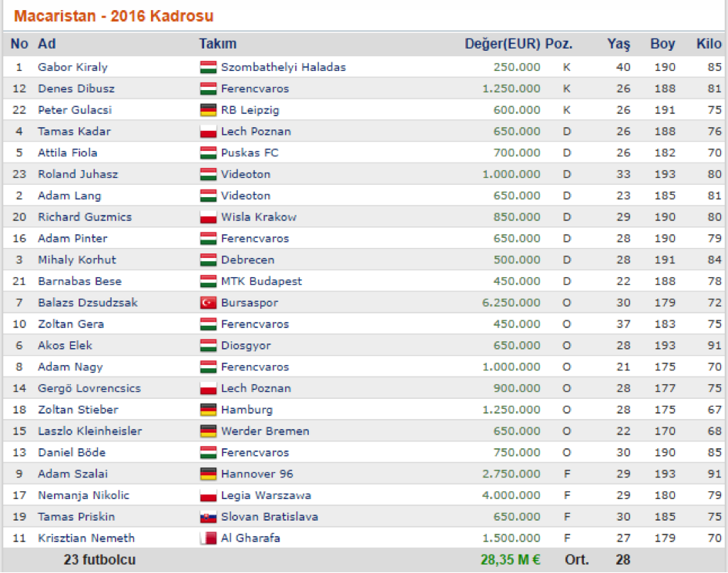Open player Zoltan Gera
Image resolution: width=728 pixels, height=573 pixels.
pos(71,324)
